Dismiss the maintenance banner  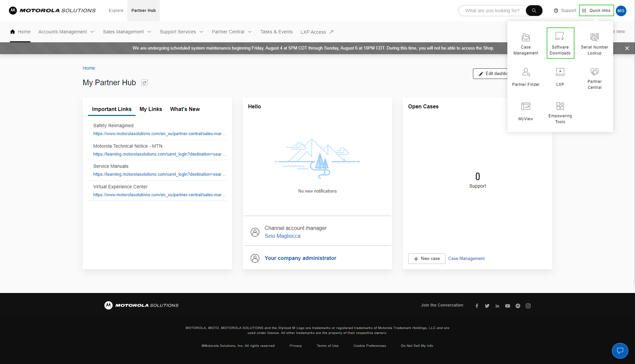tap(627, 48)
